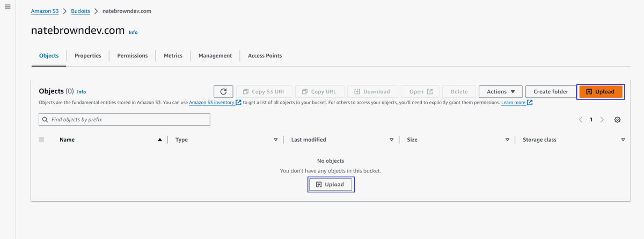Click the orange Upload button
The image size is (644, 239).
click(x=601, y=91)
